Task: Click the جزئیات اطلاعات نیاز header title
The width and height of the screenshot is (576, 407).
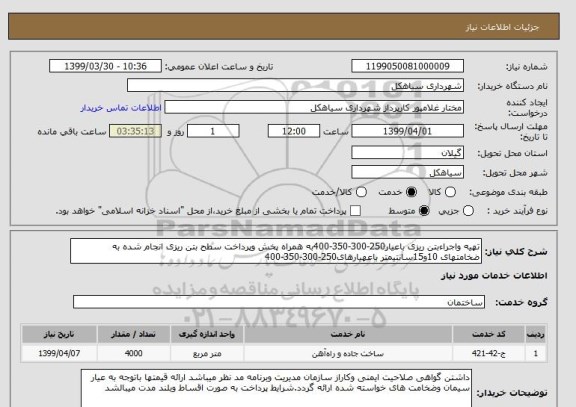Action: (502, 27)
